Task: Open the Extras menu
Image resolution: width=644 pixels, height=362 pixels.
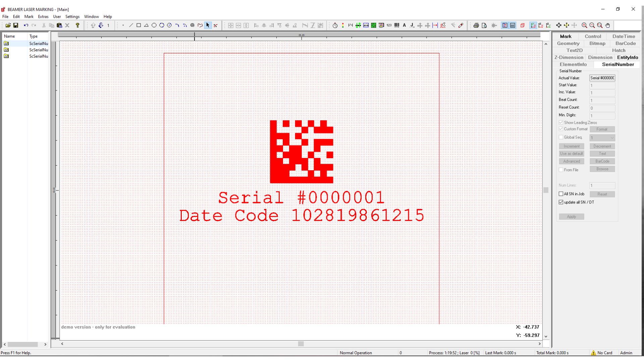Action: [x=43, y=16]
